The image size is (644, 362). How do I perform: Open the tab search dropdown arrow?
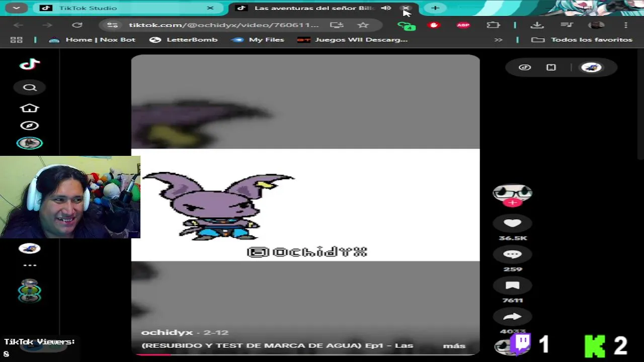(17, 8)
